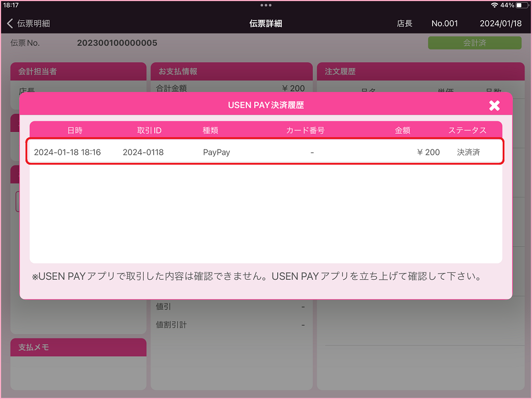Tap the ¥200 amount in transaction row
The width and height of the screenshot is (532, 399).
click(428, 152)
